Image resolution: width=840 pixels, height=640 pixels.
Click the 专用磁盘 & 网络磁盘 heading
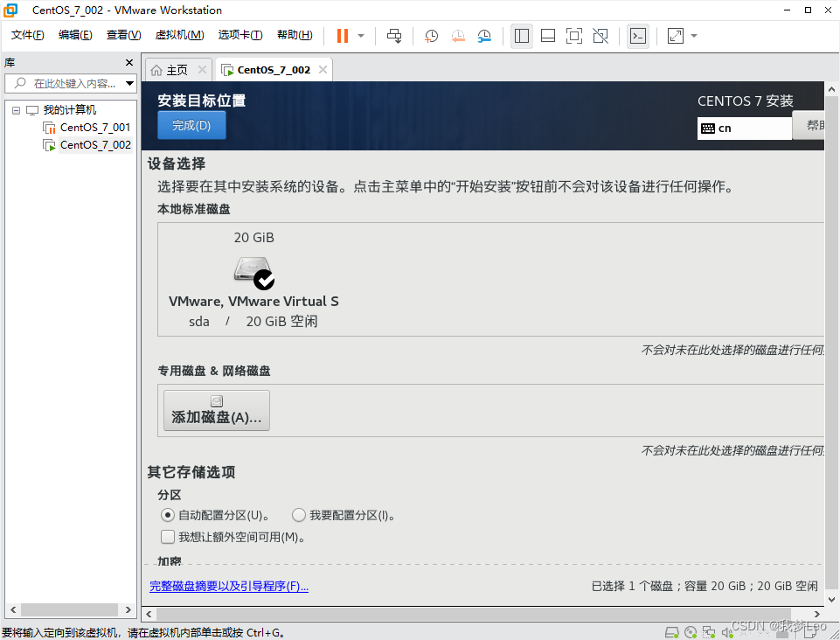click(x=214, y=371)
